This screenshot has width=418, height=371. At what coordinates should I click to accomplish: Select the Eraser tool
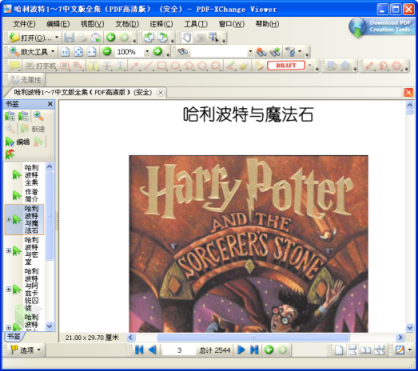244,66
